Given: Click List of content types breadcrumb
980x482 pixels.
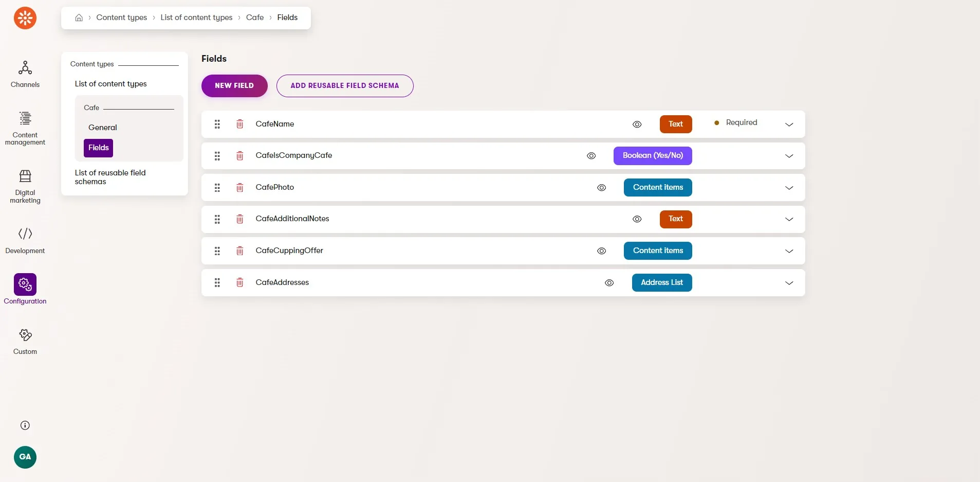Looking at the screenshot, I should tap(196, 17).
